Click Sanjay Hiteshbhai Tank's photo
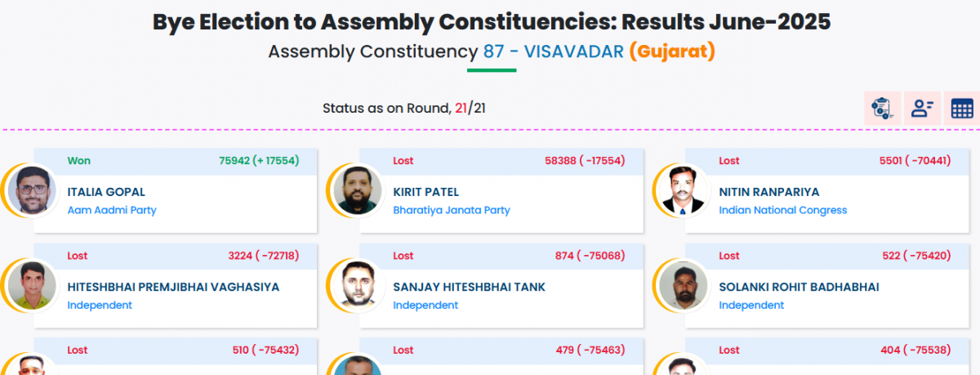The width and height of the screenshot is (980, 375). (x=359, y=285)
